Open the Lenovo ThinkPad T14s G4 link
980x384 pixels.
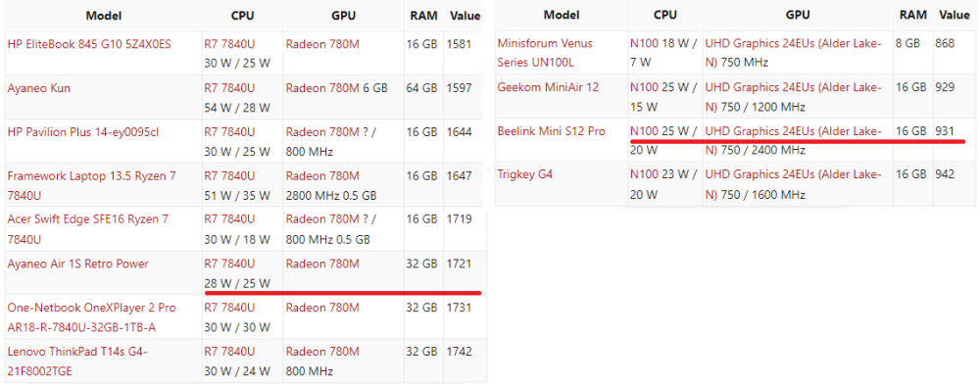pyautogui.click(x=77, y=360)
